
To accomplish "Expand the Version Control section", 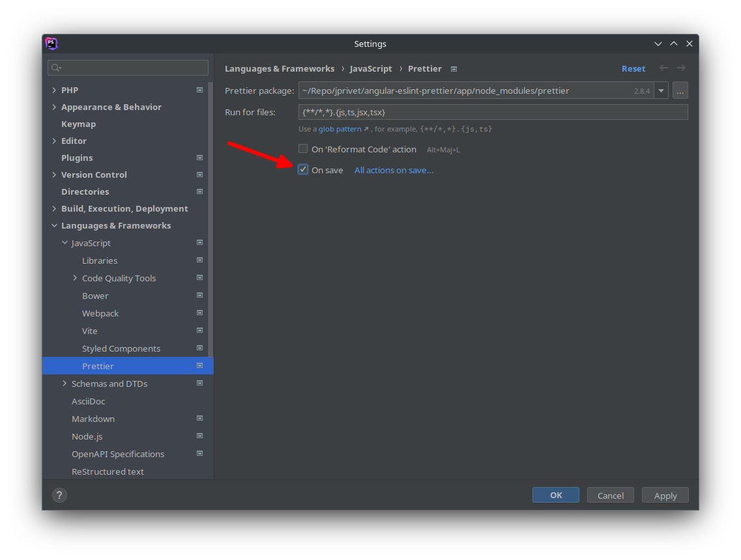I will (54, 175).
